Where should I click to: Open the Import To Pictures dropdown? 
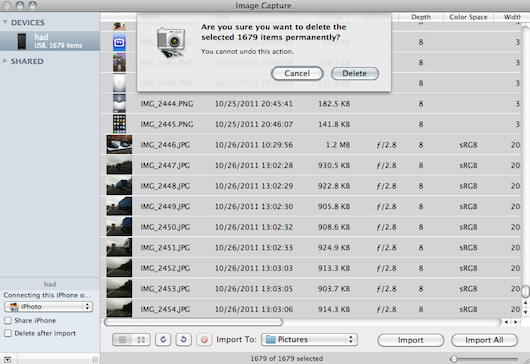point(309,339)
